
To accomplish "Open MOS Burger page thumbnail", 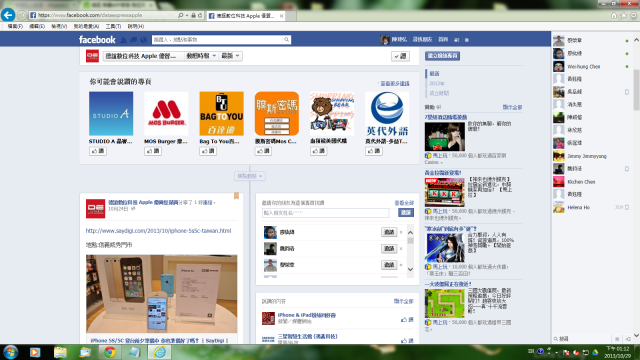I will [166, 113].
